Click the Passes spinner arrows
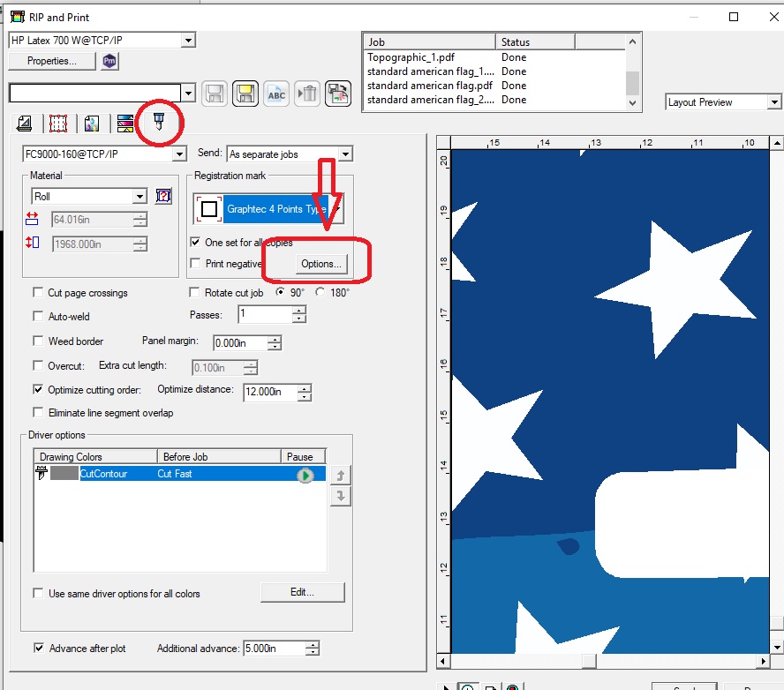The height and width of the screenshot is (690, 784). pyautogui.click(x=299, y=315)
